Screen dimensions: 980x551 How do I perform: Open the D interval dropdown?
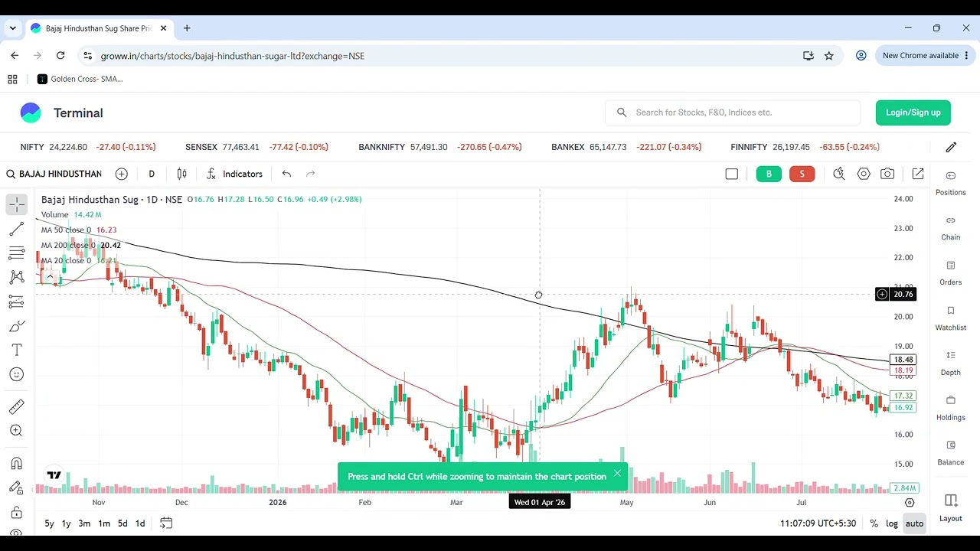(x=152, y=174)
